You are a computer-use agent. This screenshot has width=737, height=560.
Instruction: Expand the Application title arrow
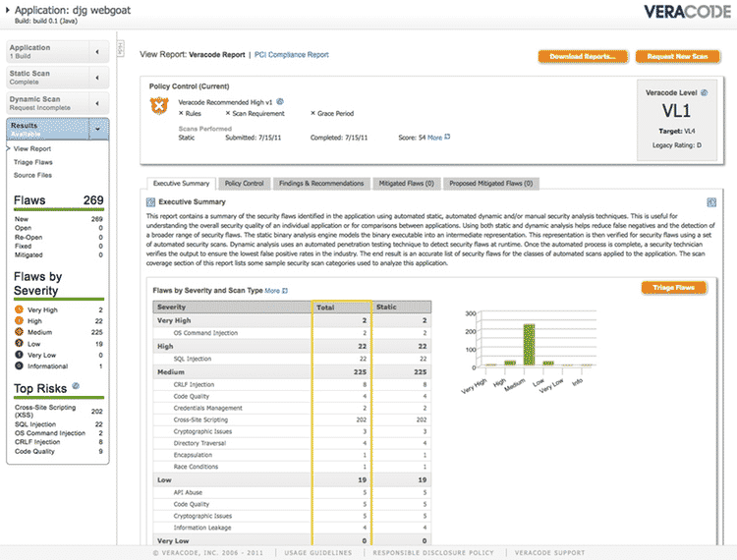point(8,10)
